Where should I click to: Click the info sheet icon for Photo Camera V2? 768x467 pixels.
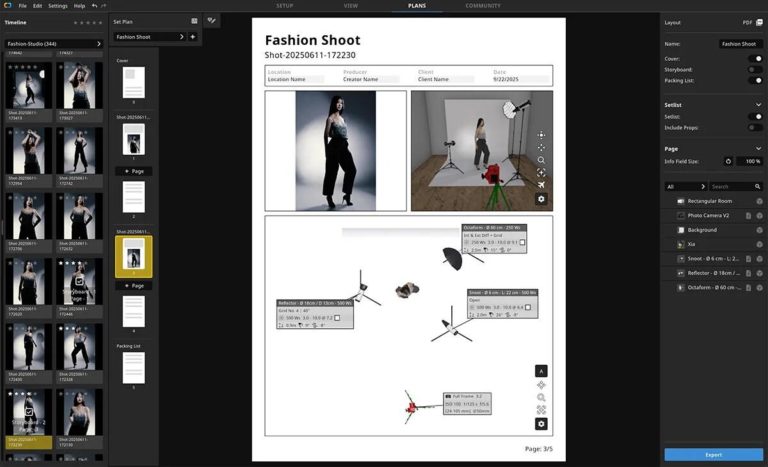pyautogui.click(x=748, y=216)
